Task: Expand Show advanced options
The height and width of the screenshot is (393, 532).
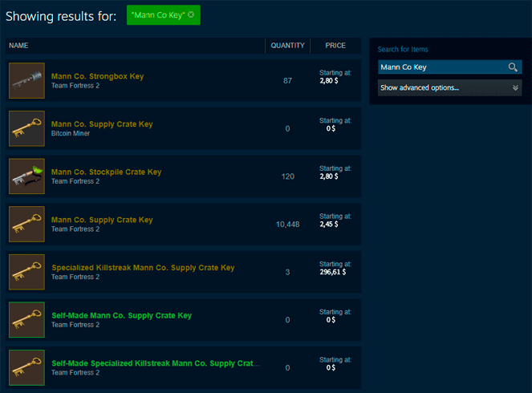Action: [x=420, y=87]
